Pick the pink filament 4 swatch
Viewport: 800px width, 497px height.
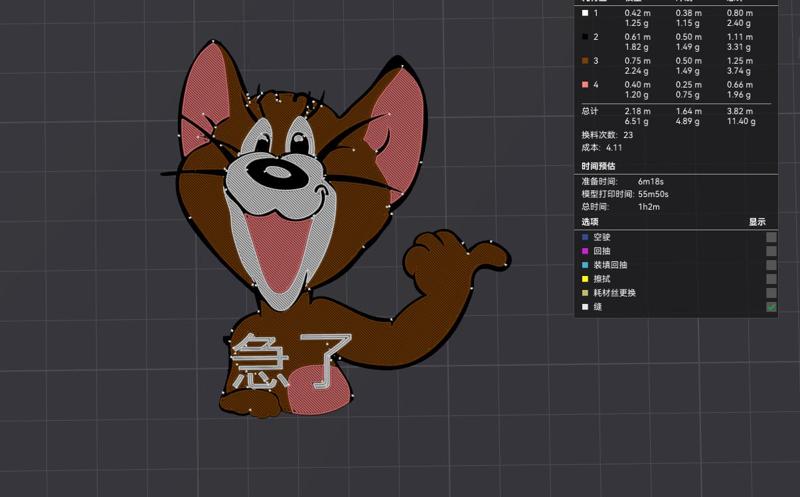(x=585, y=85)
